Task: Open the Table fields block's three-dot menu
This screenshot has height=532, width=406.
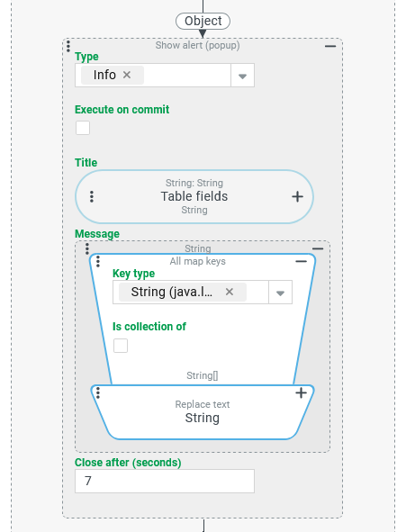Action: pyautogui.click(x=92, y=196)
